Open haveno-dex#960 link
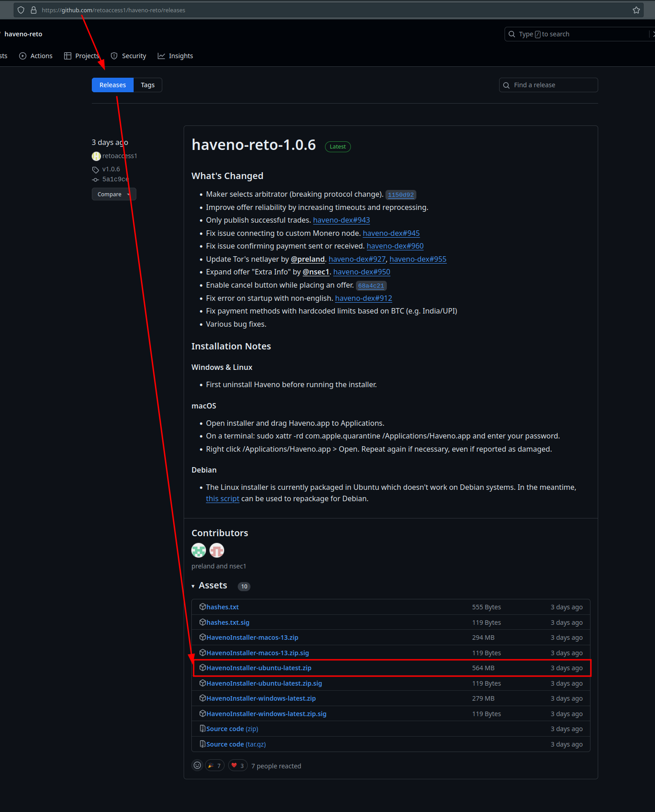Image resolution: width=655 pixels, height=812 pixels. tap(395, 246)
